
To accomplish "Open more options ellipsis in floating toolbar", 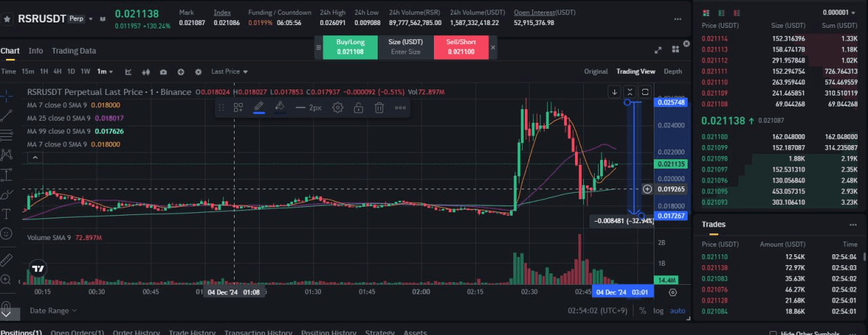I will click(x=401, y=107).
